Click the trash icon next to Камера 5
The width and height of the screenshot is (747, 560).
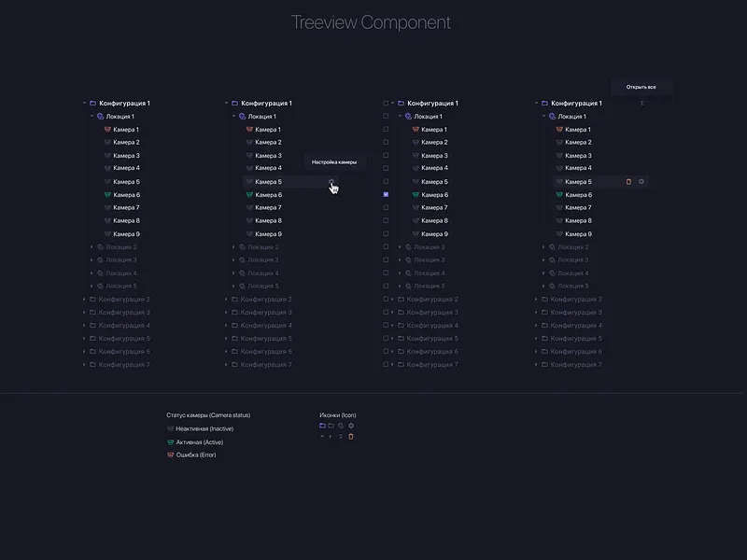(628, 180)
